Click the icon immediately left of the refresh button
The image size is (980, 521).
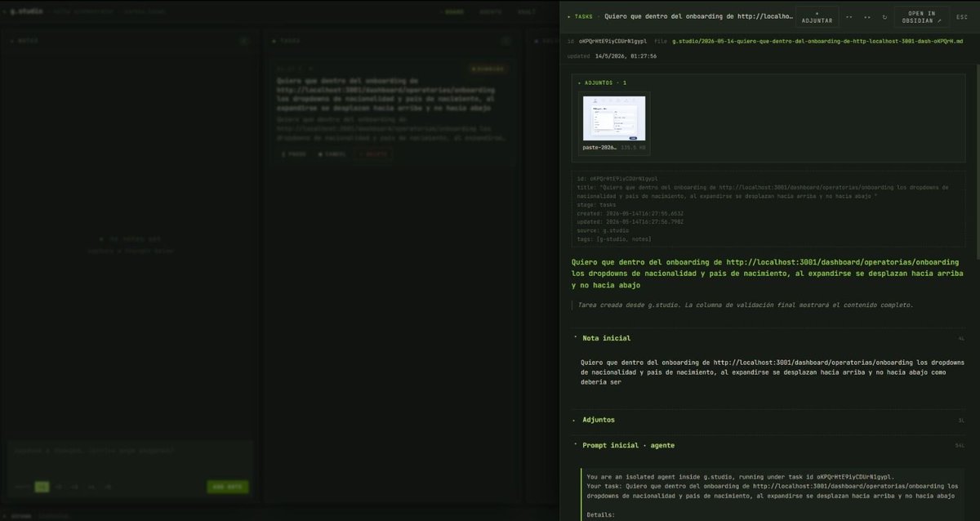(867, 16)
